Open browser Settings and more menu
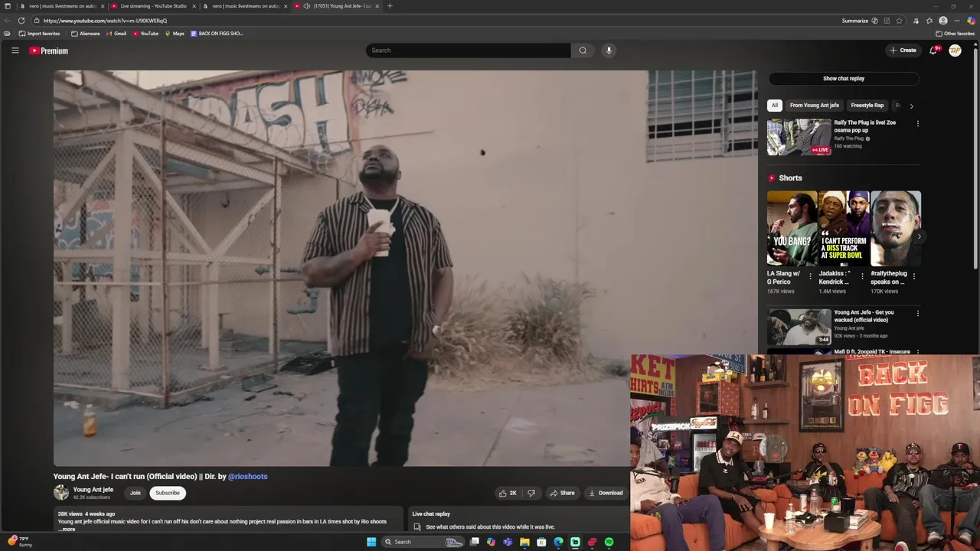Image resolution: width=980 pixels, height=551 pixels. 957,21
